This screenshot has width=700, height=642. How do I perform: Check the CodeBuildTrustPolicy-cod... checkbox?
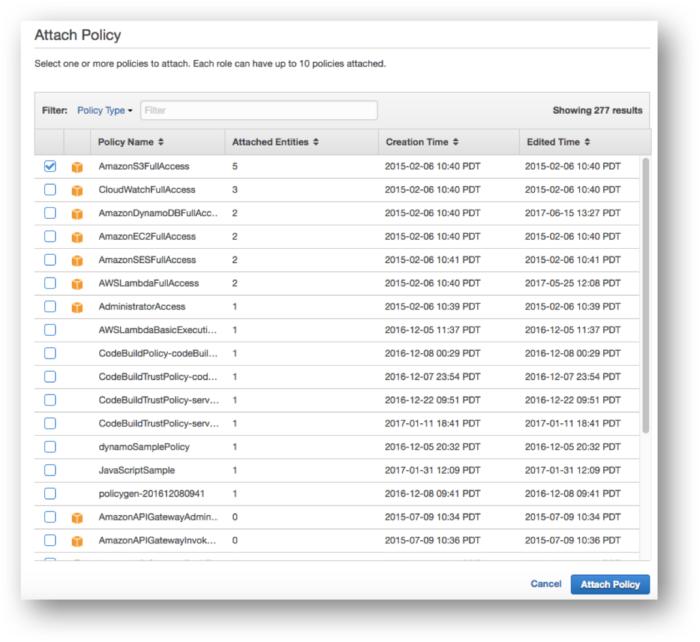50,377
